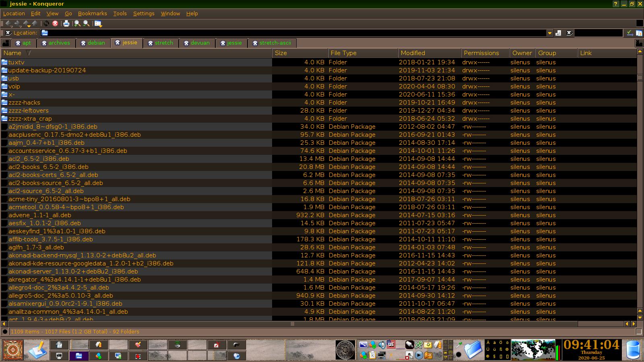644x362 pixels.
Task: Open the mandala application launcher menu
Action: [x=13, y=350]
